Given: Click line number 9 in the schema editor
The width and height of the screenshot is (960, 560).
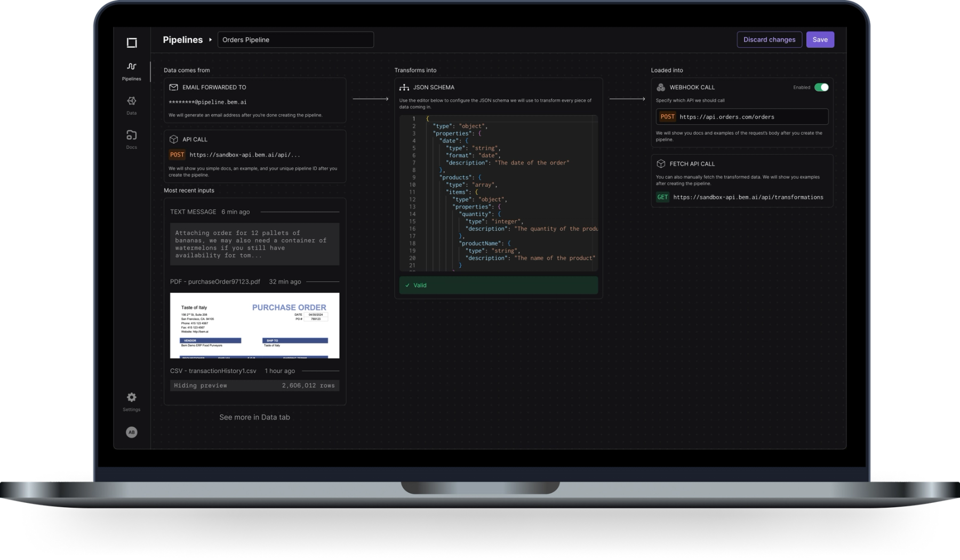Looking at the screenshot, I should click(414, 178).
